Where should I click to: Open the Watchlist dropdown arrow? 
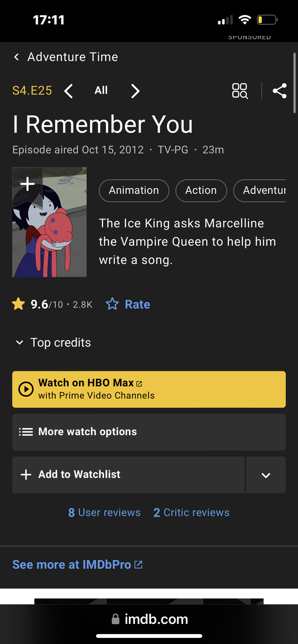(266, 475)
